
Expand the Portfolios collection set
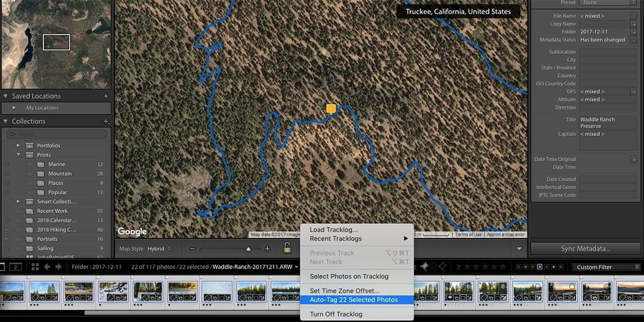(18, 145)
